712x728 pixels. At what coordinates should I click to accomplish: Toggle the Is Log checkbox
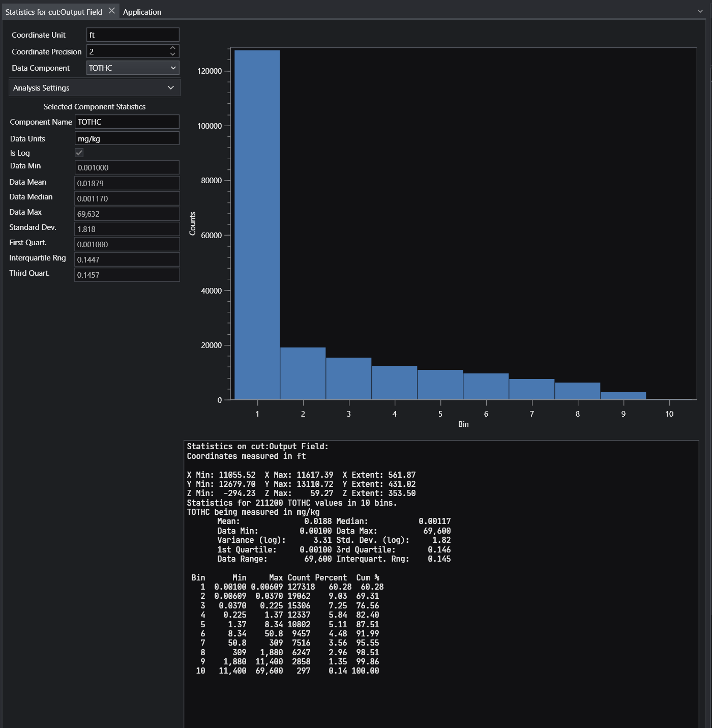[79, 153]
